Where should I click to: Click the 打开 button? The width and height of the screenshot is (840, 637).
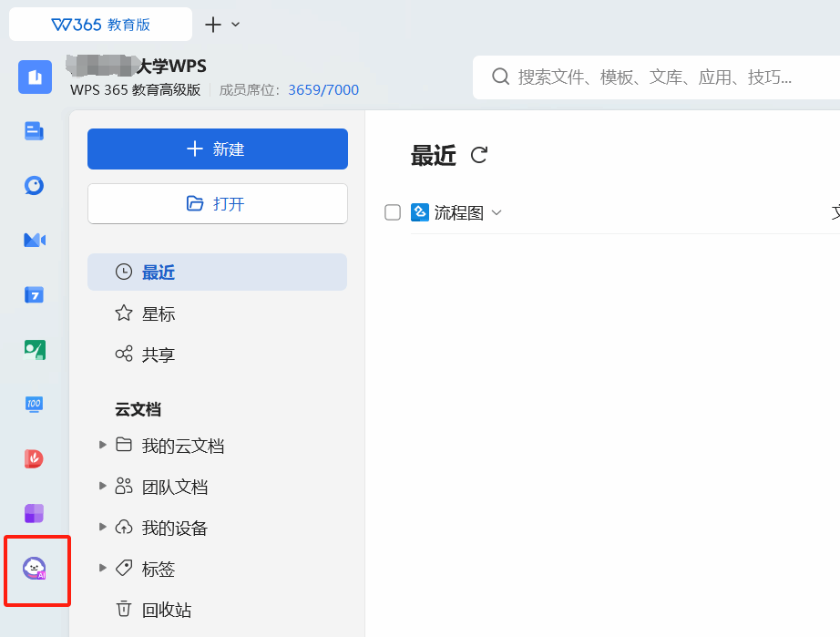click(217, 203)
